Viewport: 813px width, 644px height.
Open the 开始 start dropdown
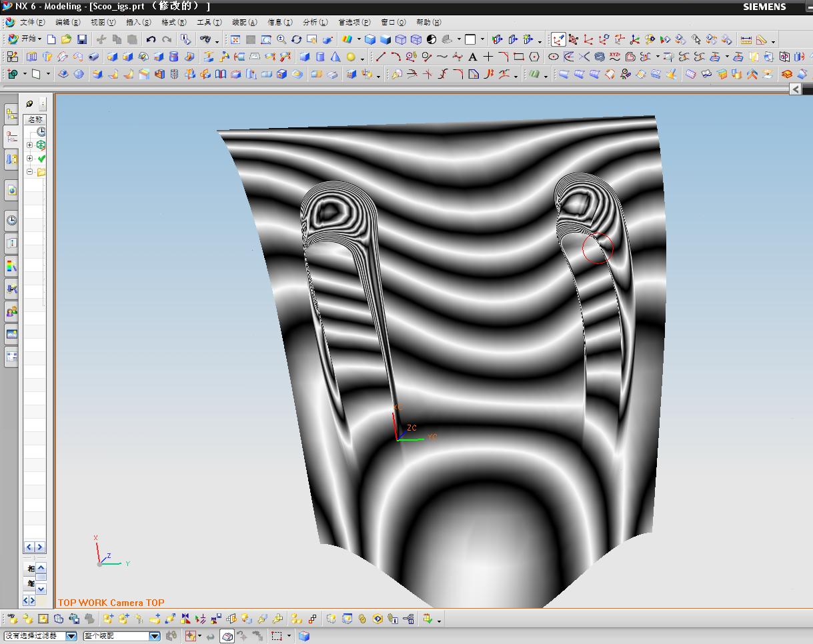(24, 39)
